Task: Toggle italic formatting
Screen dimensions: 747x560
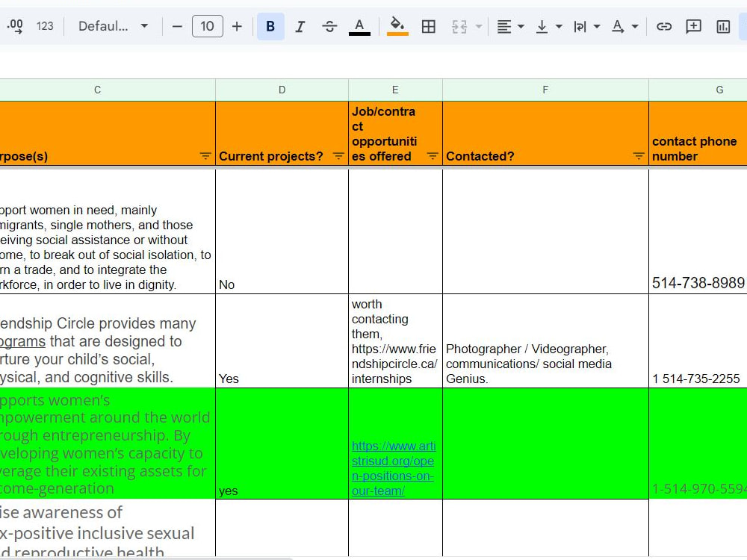Action: tap(300, 27)
